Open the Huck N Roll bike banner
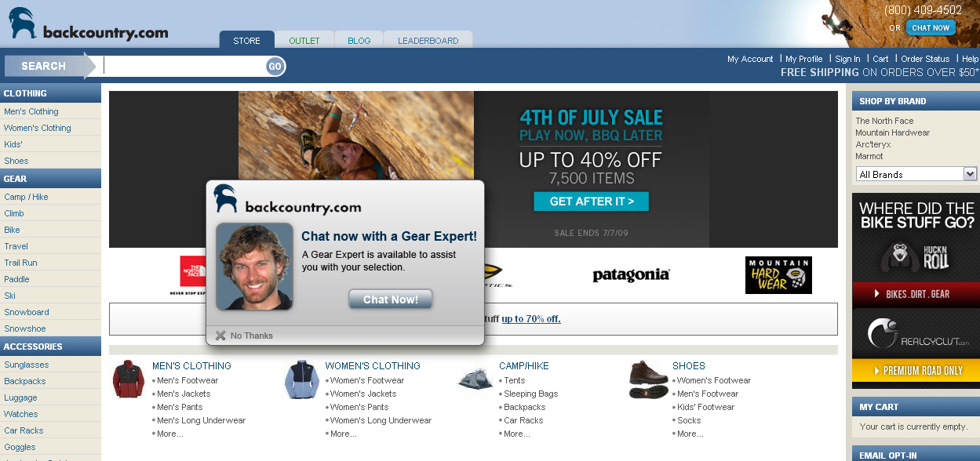Screen dimensions: 980x461 916,249
